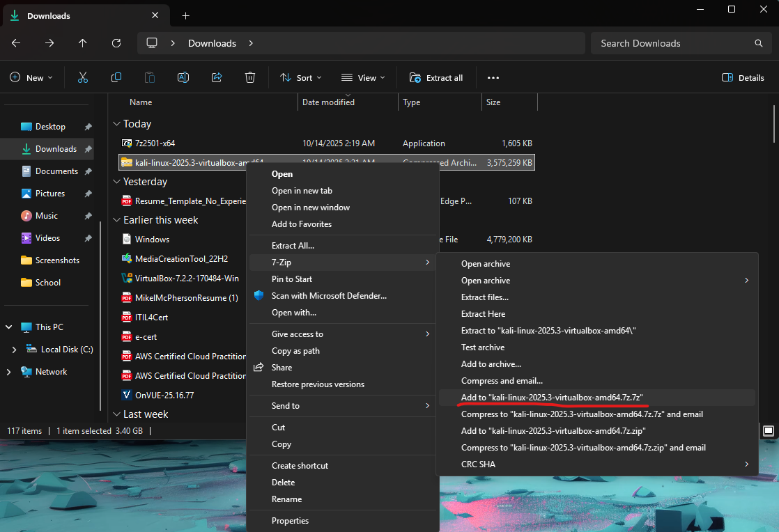Expand Local Disk (C:) tree node

click(14, 350)
